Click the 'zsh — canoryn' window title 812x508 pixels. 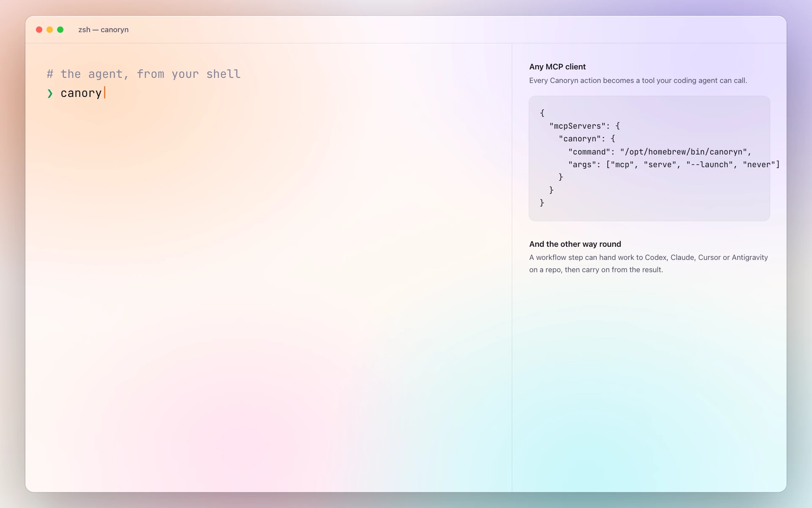pyautogui.click(x=103, y=30)
